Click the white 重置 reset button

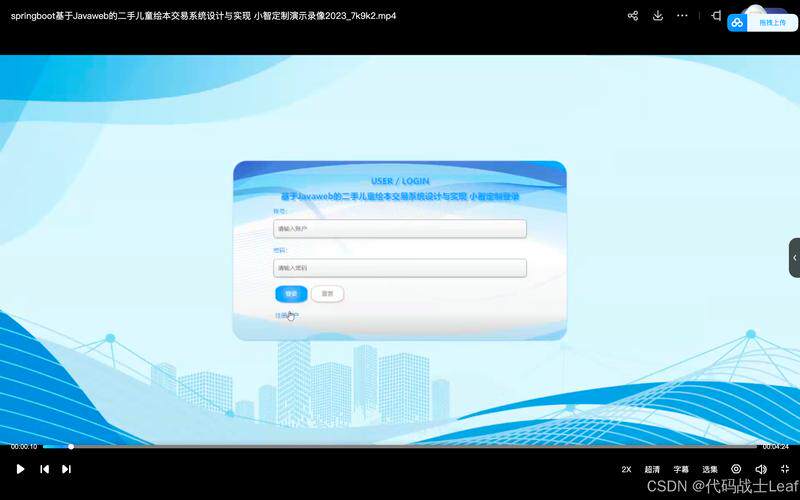[x=328, y=294]
